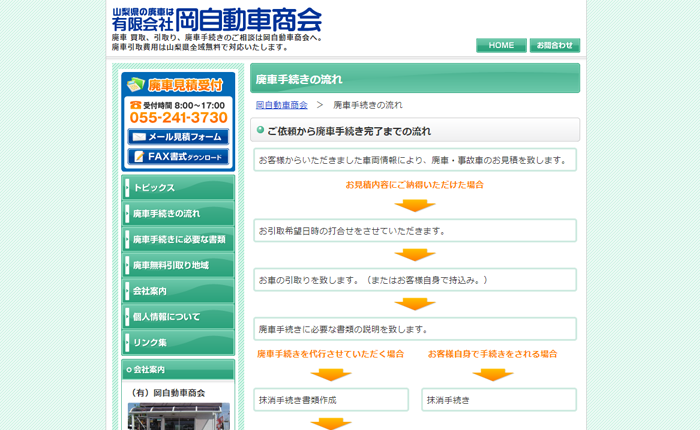Click the envelope icon on mail form button
Image resolution: width=700 pixels, height=430 pixels.
[x=139, y=137]
